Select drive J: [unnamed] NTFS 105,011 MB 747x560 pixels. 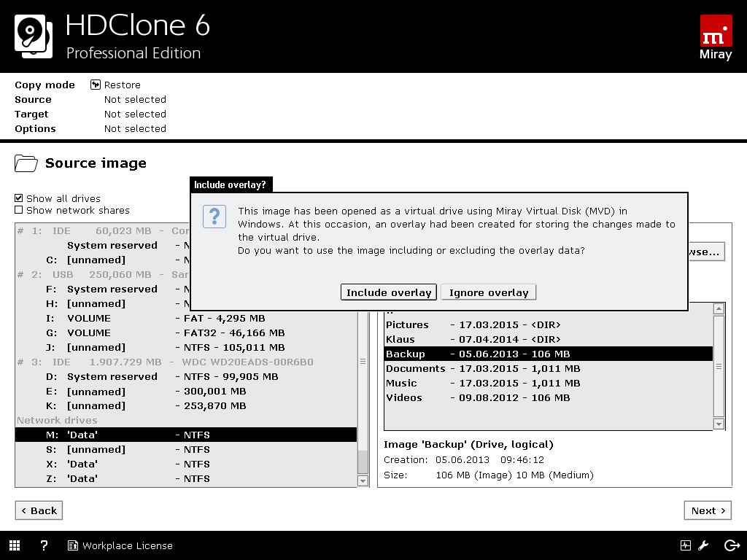186,347
